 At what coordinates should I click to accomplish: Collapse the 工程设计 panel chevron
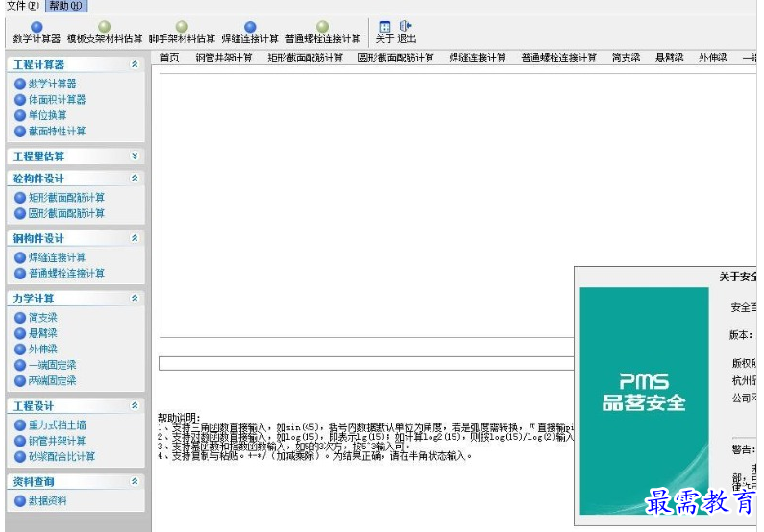[x=135, y=405]
